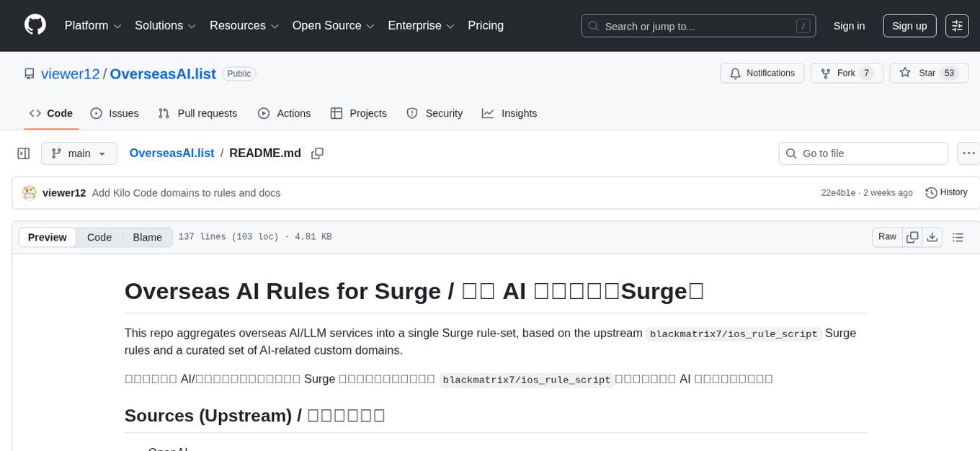This screenshot has height=451, width=980.
Task: Go to the Actions tab
Action: (284, 113)
